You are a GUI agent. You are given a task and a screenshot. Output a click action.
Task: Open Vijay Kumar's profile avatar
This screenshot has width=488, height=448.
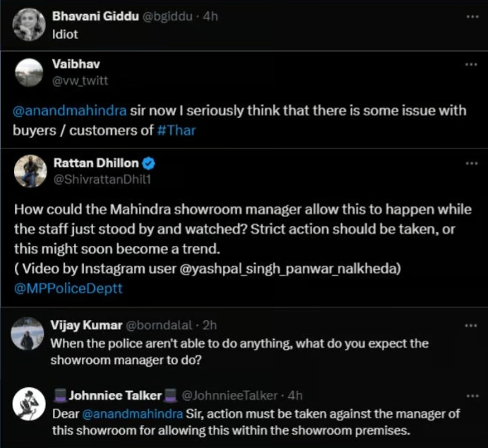30,333
